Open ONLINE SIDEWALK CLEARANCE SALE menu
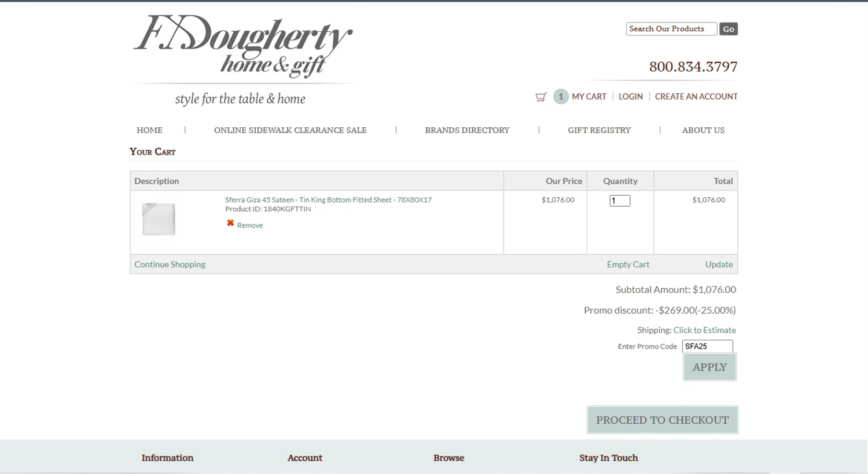This screenshot has height=474, width=868. point(290,130)
